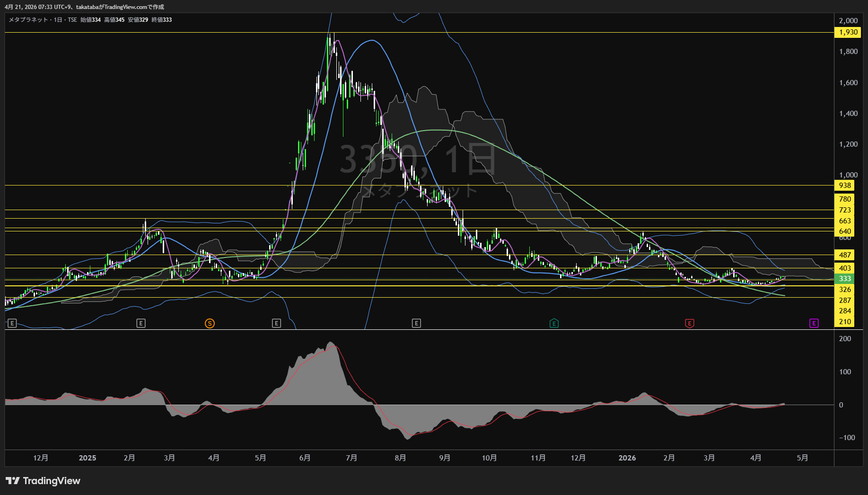Click the green E earnings marker
This screenshot has height=495, width=868.
tap(554, 323)
